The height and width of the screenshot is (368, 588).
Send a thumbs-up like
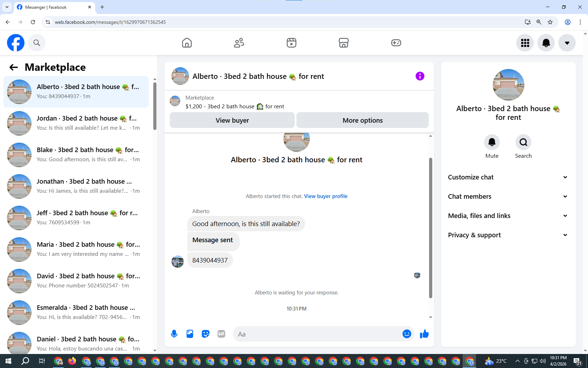click(424, 334)
